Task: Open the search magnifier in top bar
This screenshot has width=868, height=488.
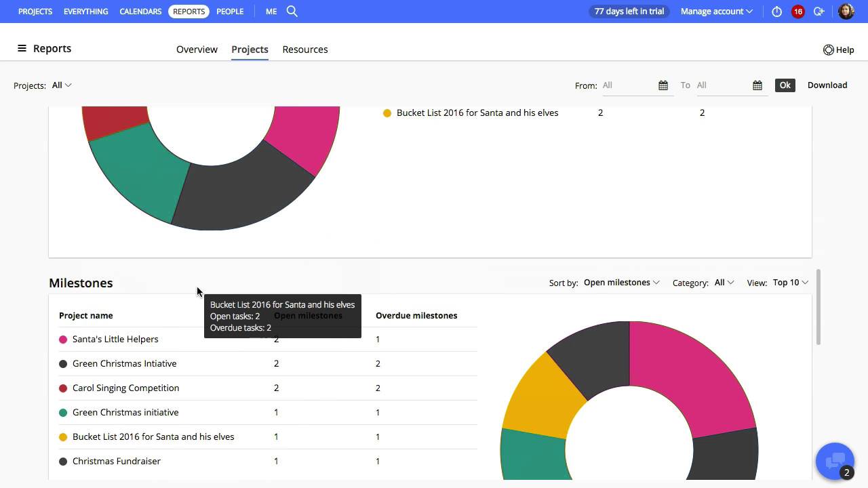Action: pyautogui.click(x=292, y=12)
